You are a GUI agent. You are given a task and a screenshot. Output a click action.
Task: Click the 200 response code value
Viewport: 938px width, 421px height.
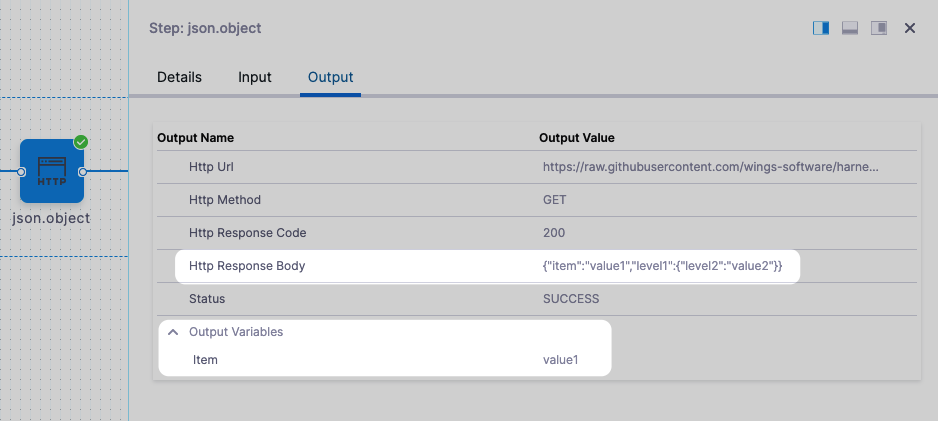coord(554,233)
